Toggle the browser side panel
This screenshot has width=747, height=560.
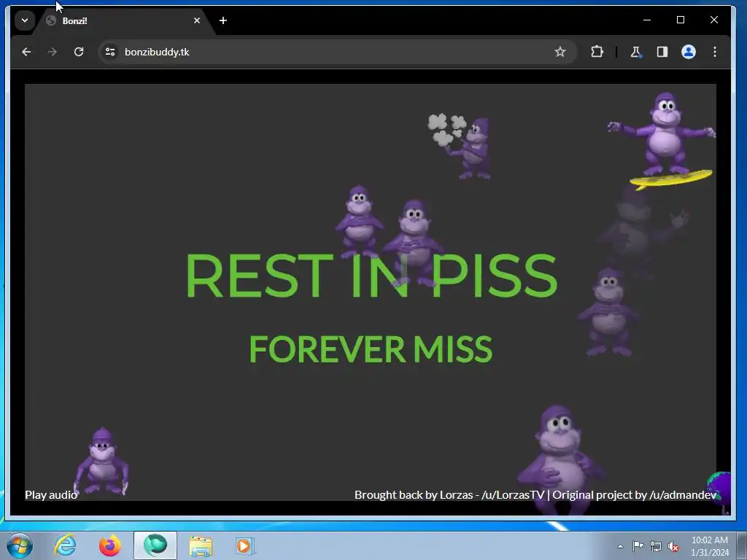[662, 52]
